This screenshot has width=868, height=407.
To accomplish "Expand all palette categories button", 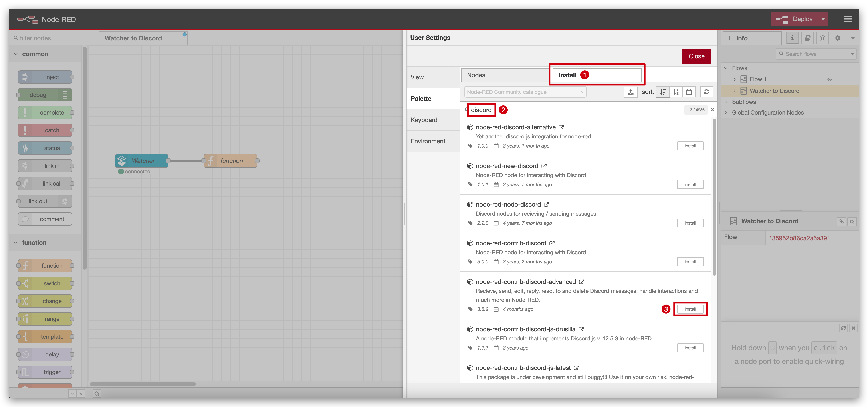I will click(81, 394).
